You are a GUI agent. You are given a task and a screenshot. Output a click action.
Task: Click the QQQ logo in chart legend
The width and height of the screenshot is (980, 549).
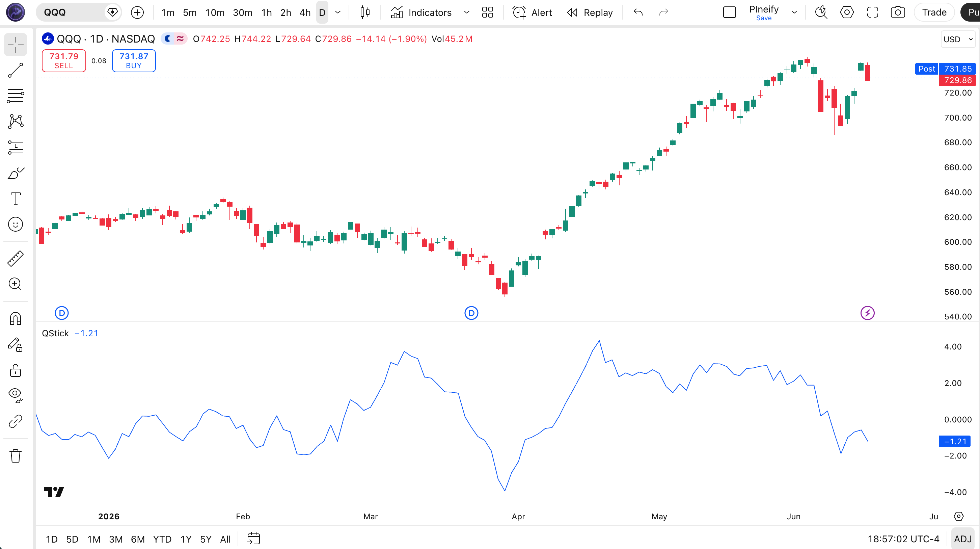[x=48, y=39]
